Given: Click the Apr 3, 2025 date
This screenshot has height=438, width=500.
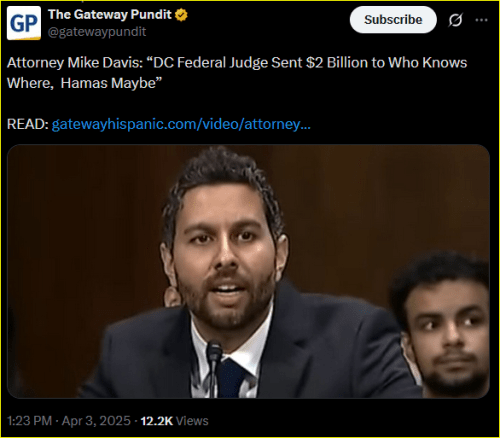Looking at the screenshot, I should pos(96,421).
